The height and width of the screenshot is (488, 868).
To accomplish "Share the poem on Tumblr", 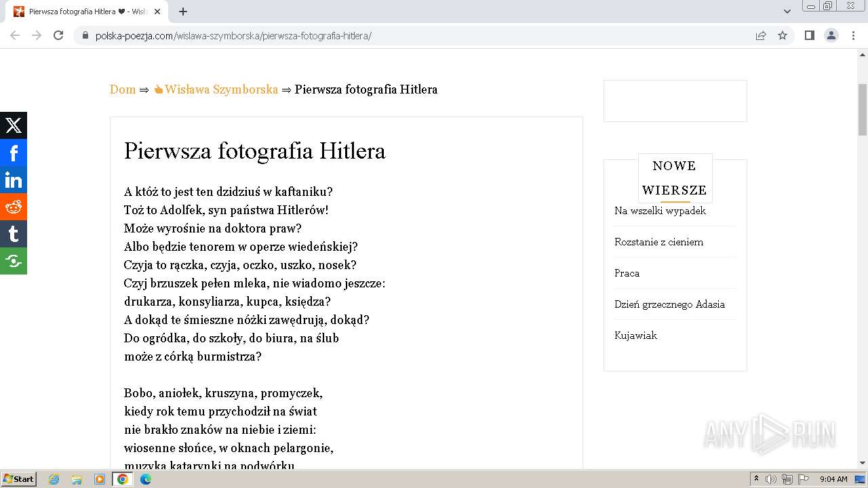I will [14, 234].
